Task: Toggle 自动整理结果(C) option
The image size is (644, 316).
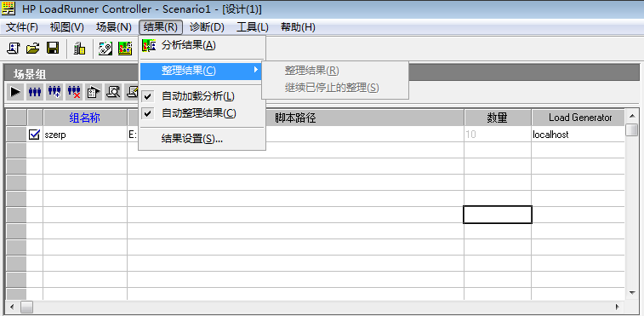Action: click(x=202, y=113)
